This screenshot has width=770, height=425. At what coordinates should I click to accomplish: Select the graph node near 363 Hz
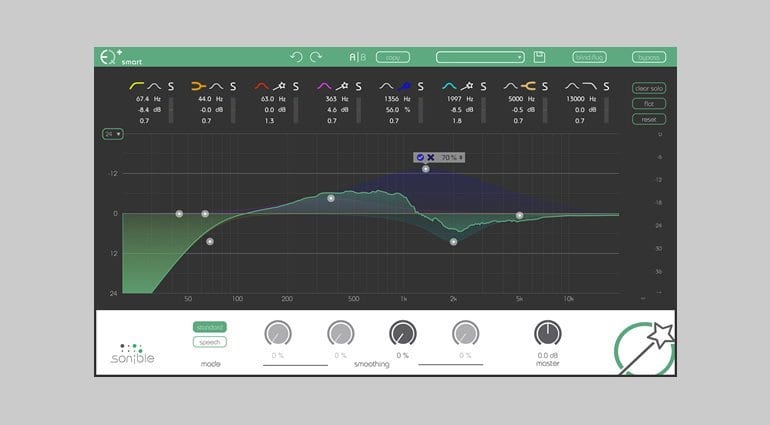click(x=331, y=198)
